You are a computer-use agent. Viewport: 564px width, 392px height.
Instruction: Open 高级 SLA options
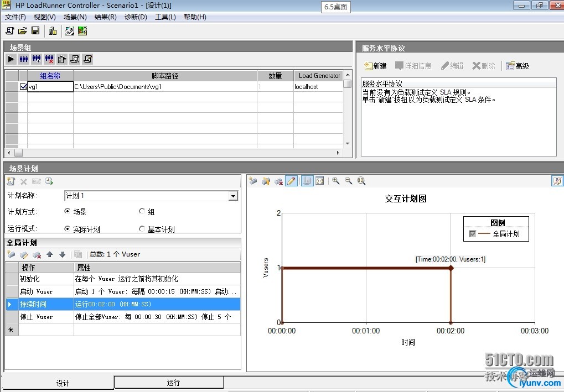pos(518,66)
